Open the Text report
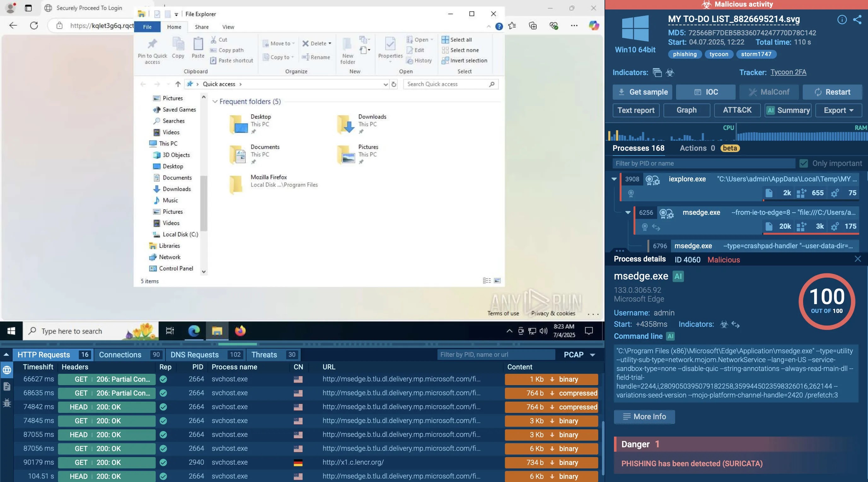 tap(636, 110)
